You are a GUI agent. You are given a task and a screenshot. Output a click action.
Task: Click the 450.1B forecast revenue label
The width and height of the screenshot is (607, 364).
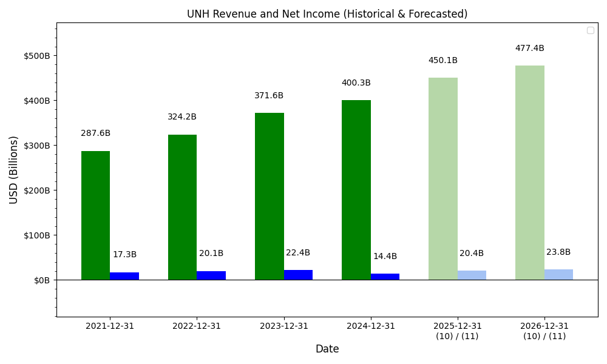[x=443, y=60]
